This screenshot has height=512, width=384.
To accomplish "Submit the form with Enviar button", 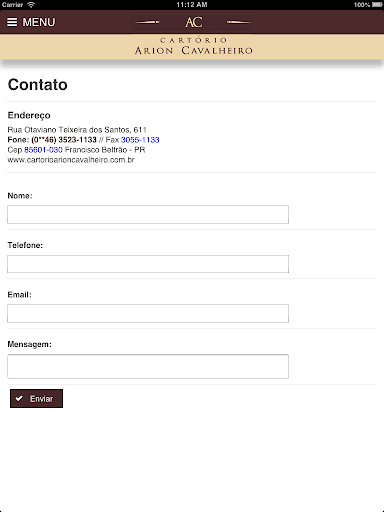I will pyautogui.click(x=36, y=398).
